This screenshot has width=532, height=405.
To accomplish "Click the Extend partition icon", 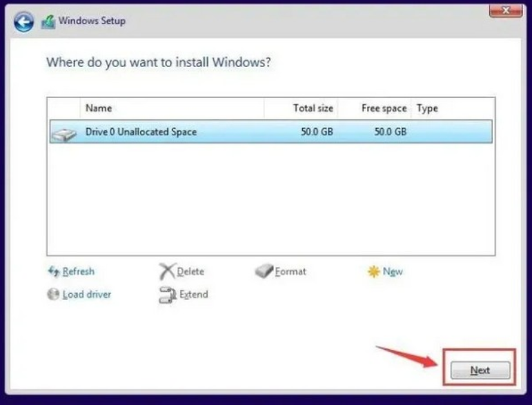I will coord(168,295).
